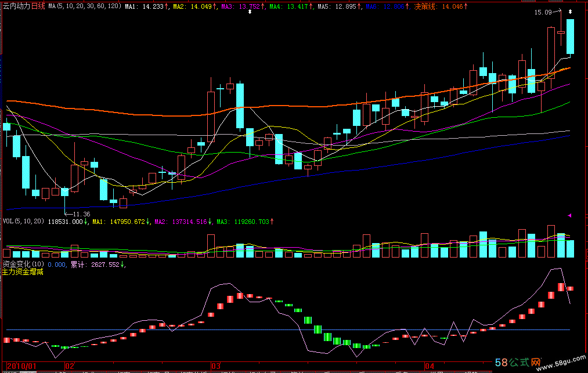Screen dimensions: 588x373
Task: Select the 日线 period label
Action: 38,6
